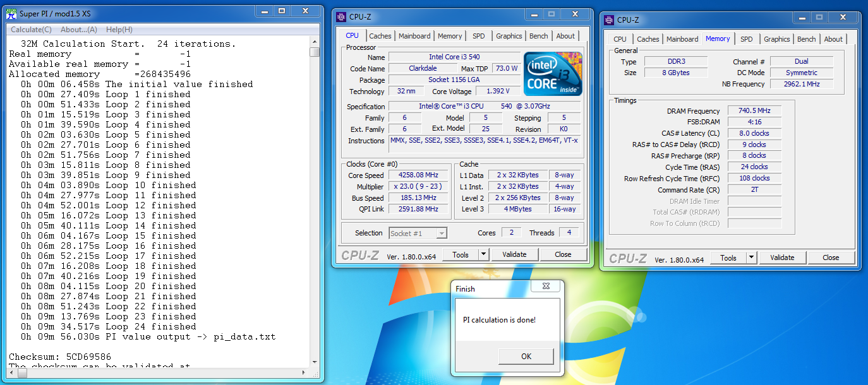The image size is (868, 385).
Task: Click the CPU-Z icon in the CPU window title bar
Action: (341, 17)
